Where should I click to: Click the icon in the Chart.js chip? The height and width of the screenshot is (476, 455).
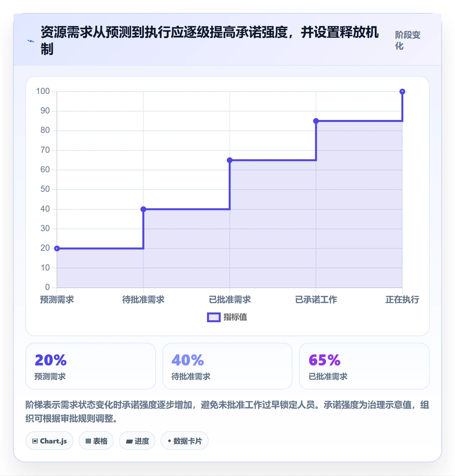tap(35, 441)
